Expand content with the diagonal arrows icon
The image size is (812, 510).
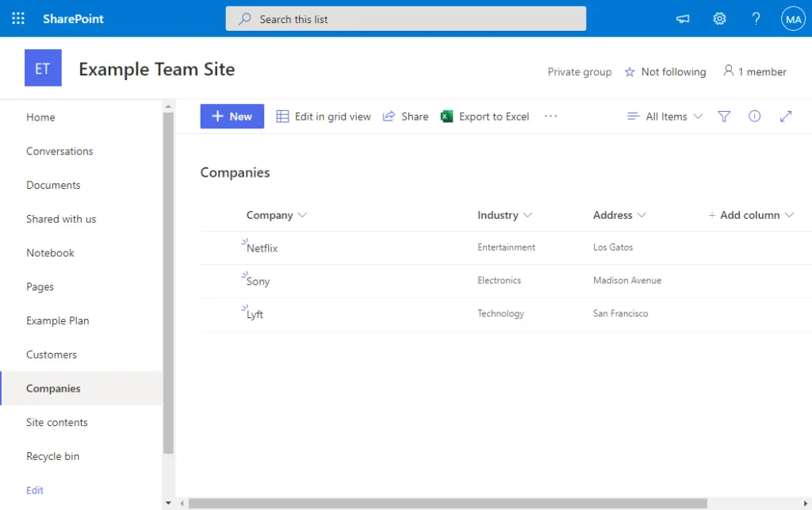coord(786,117)
